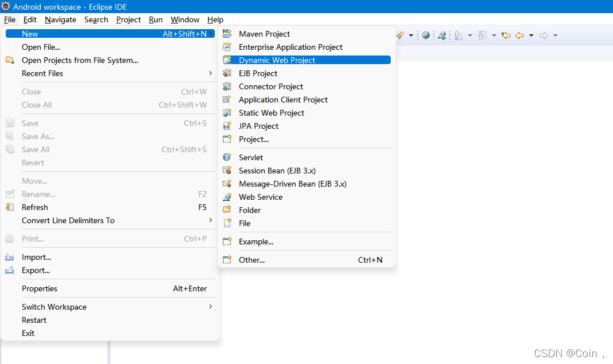This screenshot has width=613, height=364.
Task: Create a new File from New submenu
Action: [x=306, y=223]
